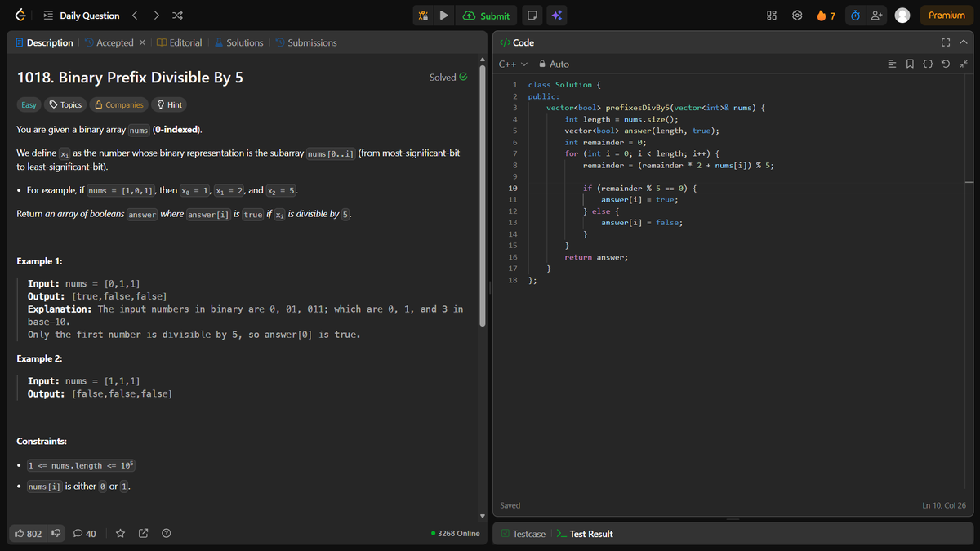
Task: Maximize the Code panel to fullscreen
Action: click(x=945, y=42)
